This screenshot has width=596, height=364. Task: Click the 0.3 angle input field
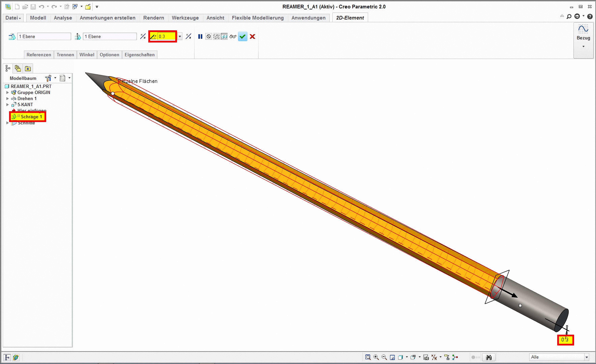pos(166,37)
